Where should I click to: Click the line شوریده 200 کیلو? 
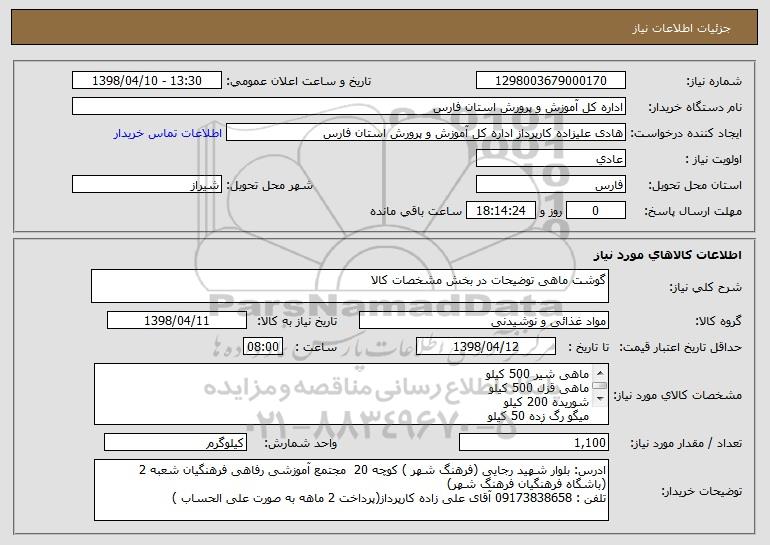click(546, 402)
